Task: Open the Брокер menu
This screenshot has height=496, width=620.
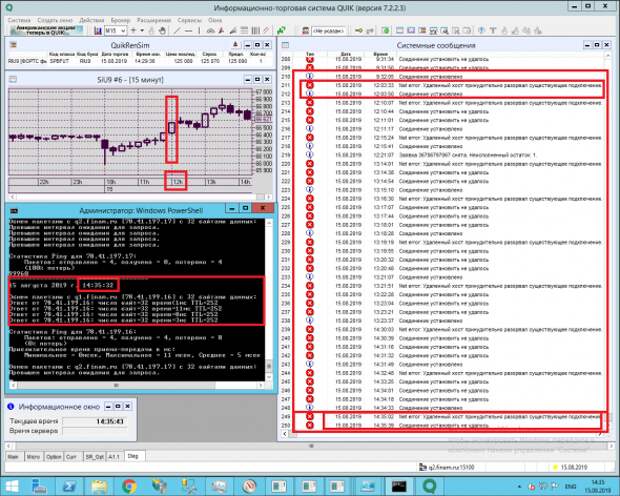Action: tap(120, 20)
